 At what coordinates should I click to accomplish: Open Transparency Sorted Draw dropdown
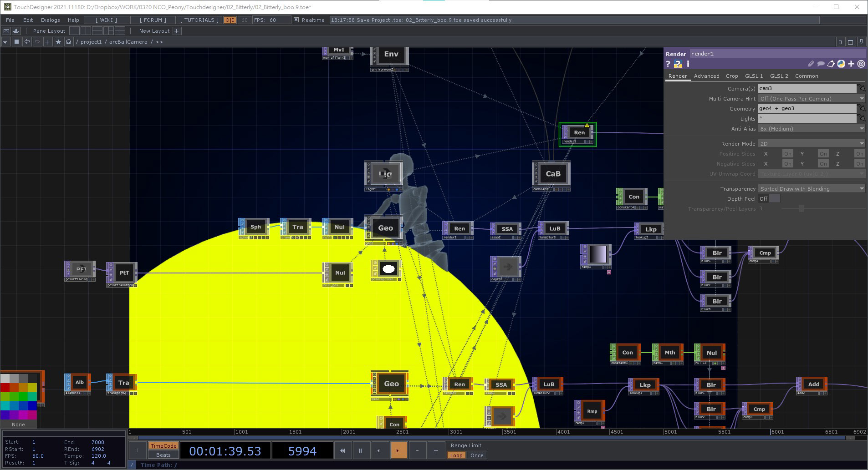coord(811,188)
